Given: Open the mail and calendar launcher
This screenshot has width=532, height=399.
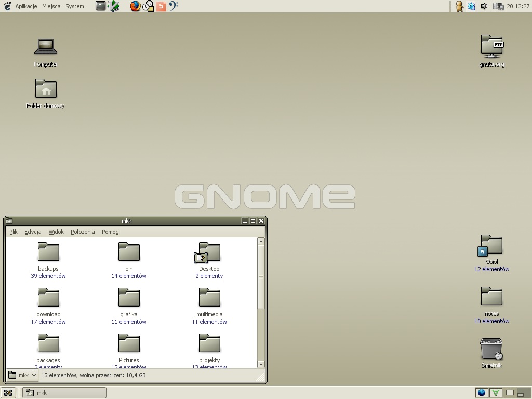Looking at the screenshot, I should [148, 6].
